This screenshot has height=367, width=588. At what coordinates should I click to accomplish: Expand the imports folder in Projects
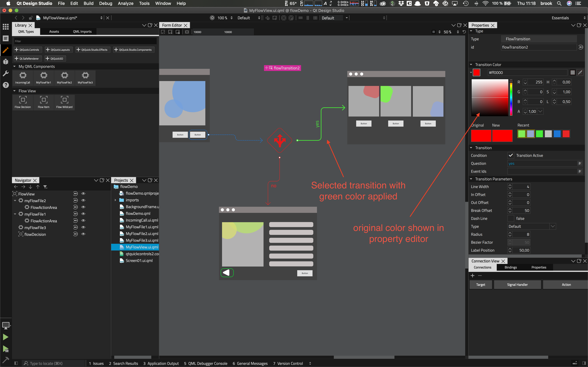pos(115,200)
